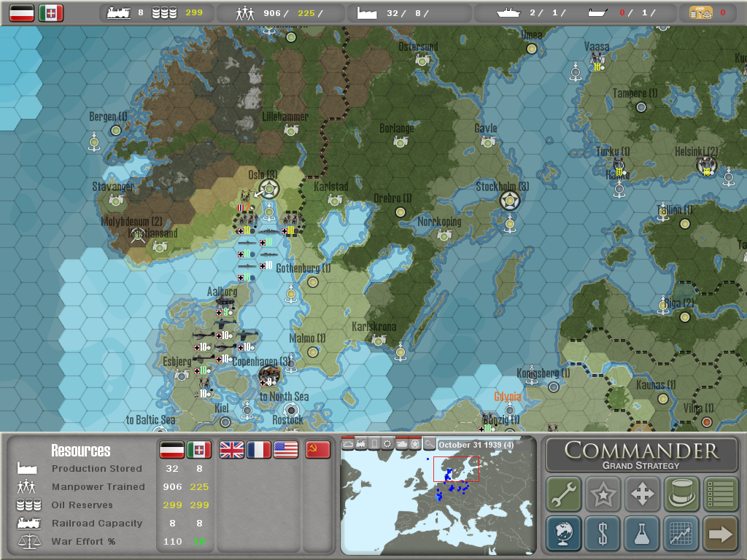Image resolution: width=747 pixels, height=560 pixels.
Task: Click the gold coins icon in top bar
Action: tap(701, 13)
